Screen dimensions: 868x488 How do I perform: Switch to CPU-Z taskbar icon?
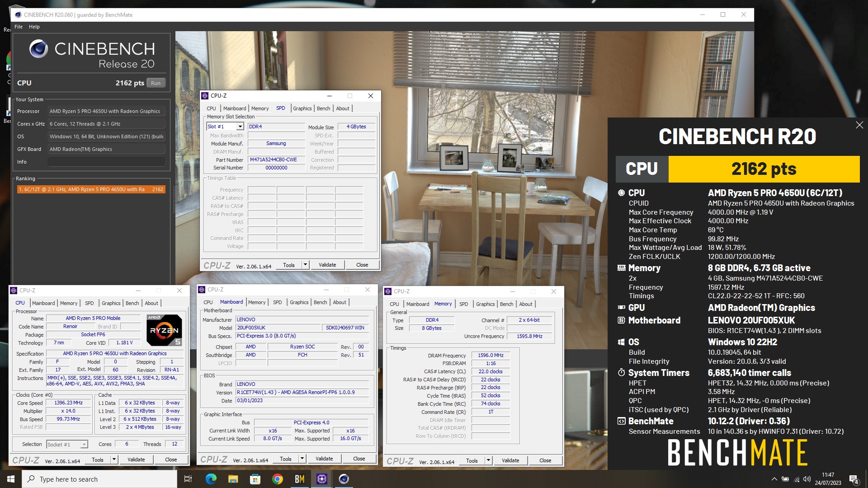tap(321, 479)
